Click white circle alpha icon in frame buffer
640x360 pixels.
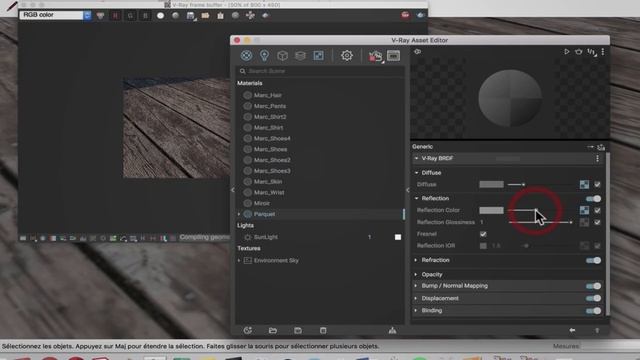(160, 16)
